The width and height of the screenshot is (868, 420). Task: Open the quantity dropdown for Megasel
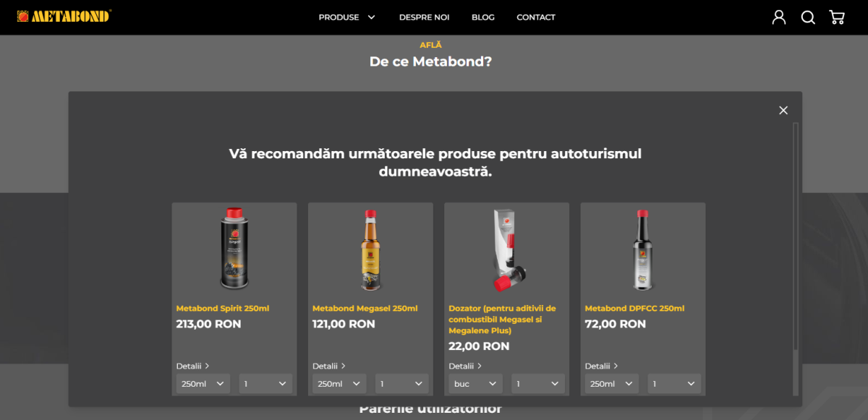pos(402,384)
